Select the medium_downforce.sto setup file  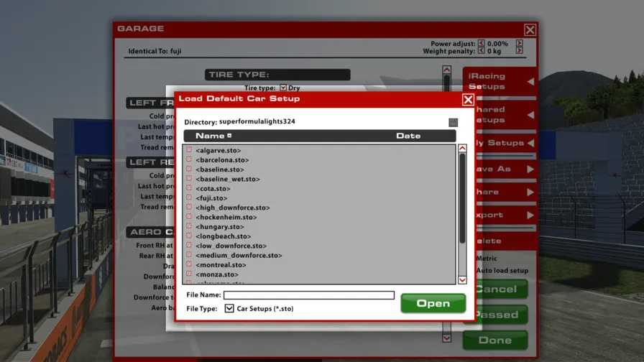pyautogui.click(x=239, y=255)
